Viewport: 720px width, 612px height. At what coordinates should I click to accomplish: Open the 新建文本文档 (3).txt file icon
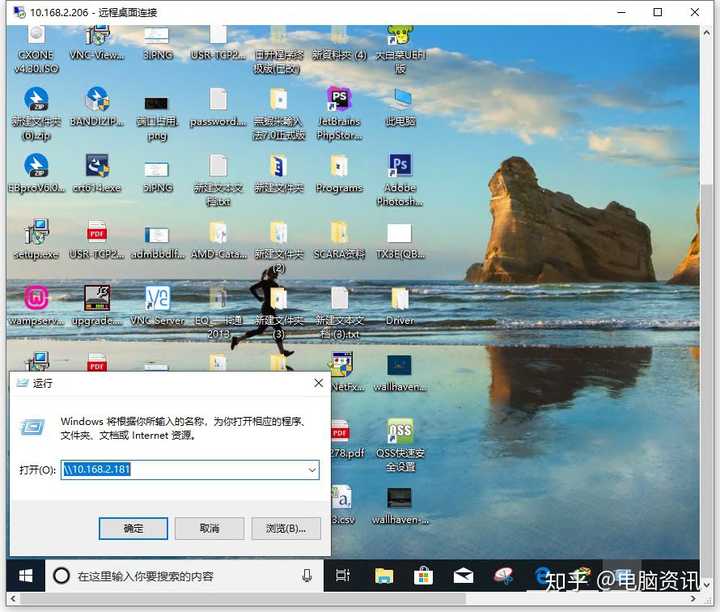[339, 312]
